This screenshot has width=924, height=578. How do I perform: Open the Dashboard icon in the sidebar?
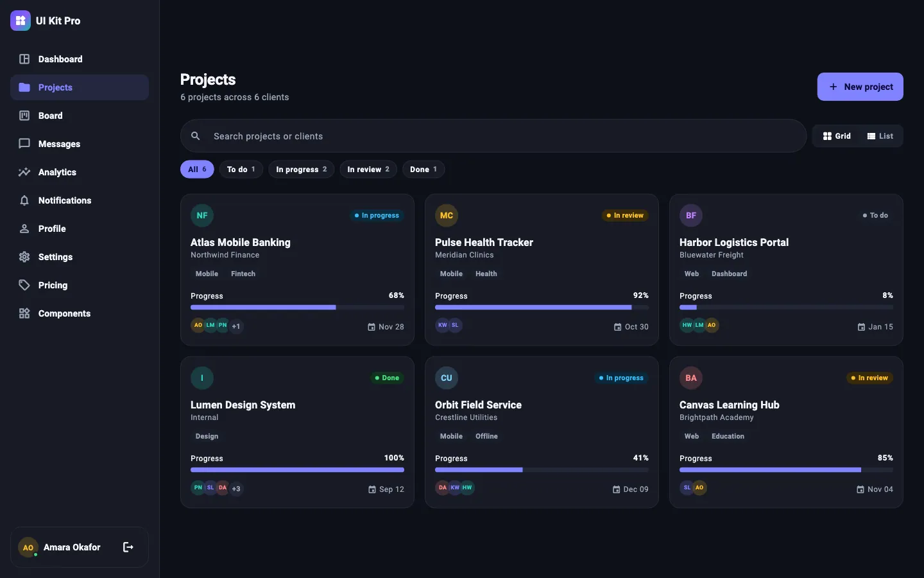click(x=24, y=59)
